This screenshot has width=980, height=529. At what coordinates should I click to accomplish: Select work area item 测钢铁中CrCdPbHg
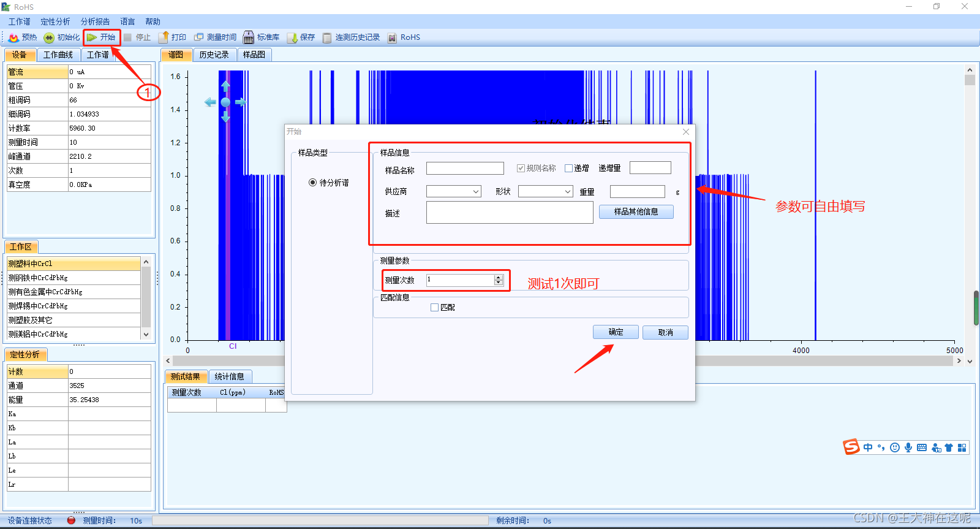click(x=73, y=278)
